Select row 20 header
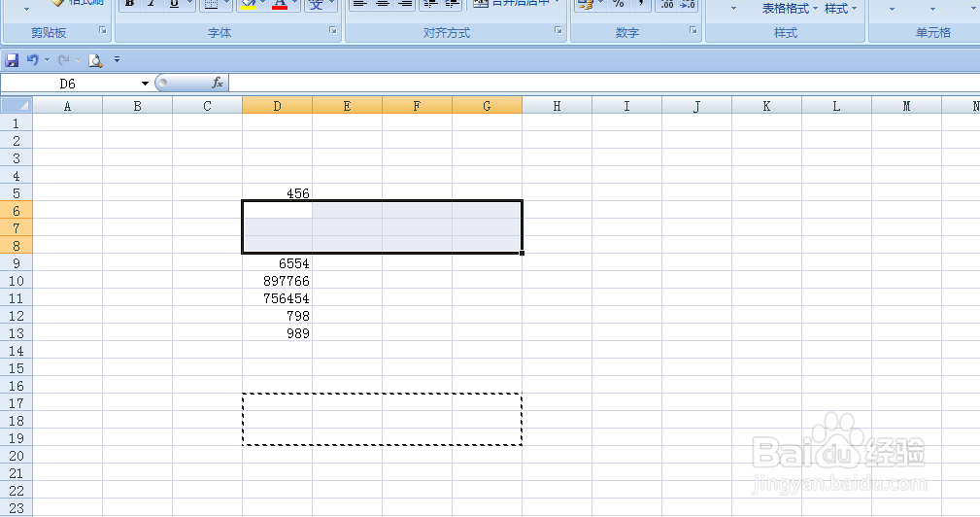The width and height of the screenshot is (980, 517). (x=17, y=456)
